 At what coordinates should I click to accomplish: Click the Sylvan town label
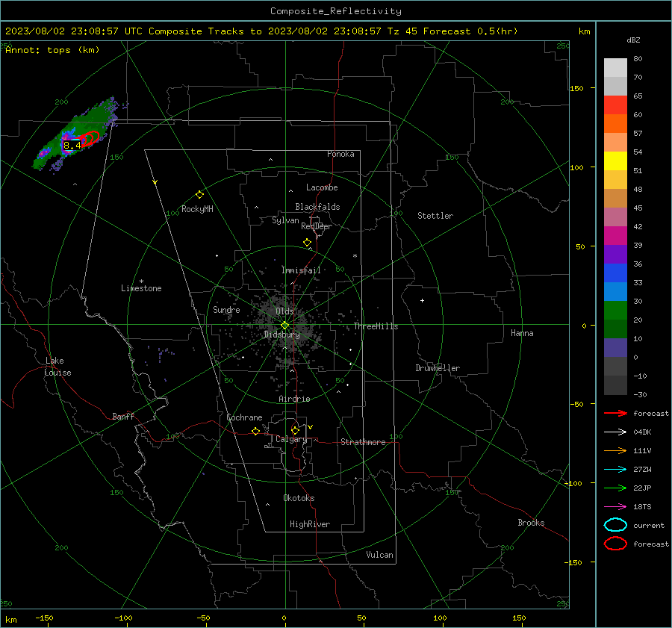point(285,220)
